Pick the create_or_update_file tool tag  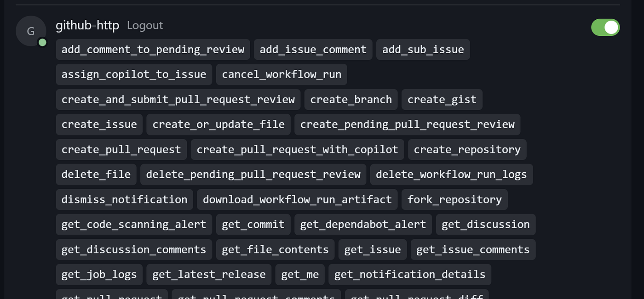[218, 124]
